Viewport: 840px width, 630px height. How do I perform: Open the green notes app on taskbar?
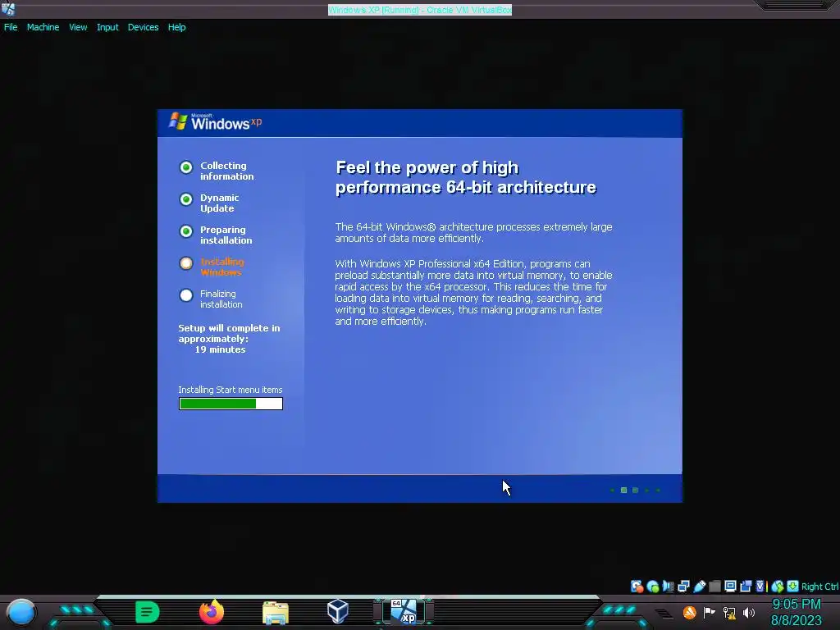point(148,612)
